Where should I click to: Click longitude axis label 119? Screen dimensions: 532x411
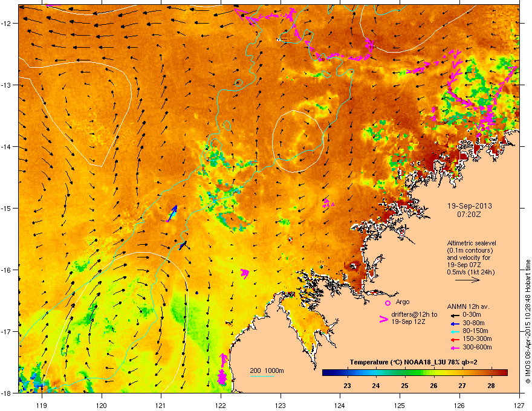(42, 405)
